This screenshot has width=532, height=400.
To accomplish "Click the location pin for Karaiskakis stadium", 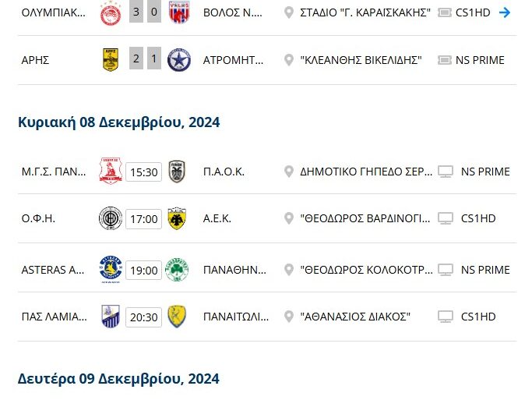I will click(x=289, y=12).
